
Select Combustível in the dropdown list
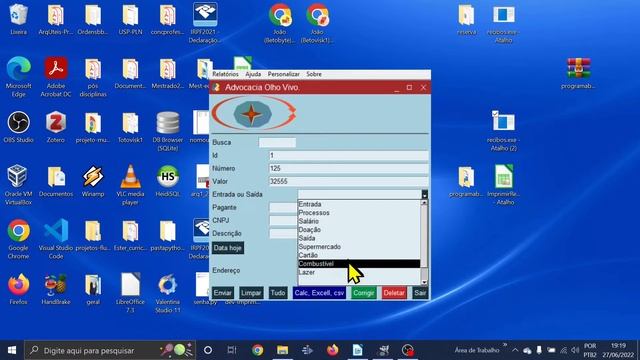pyautogui.click(x=359, y=264)
